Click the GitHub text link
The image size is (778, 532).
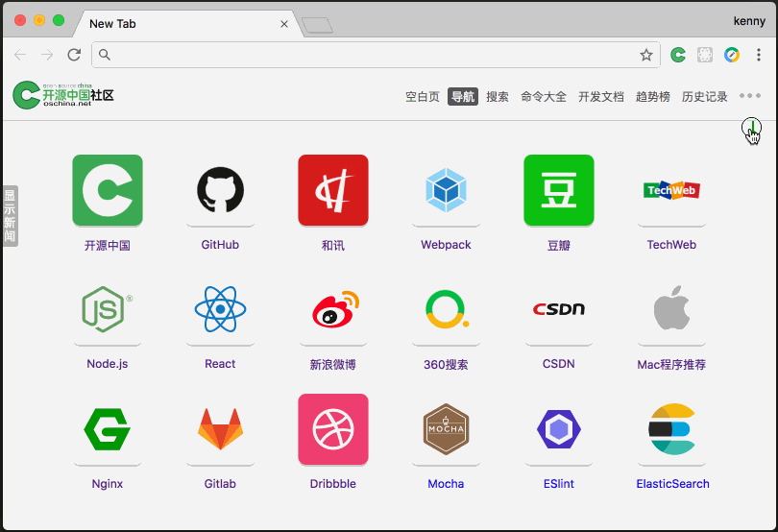coord(220,245)
